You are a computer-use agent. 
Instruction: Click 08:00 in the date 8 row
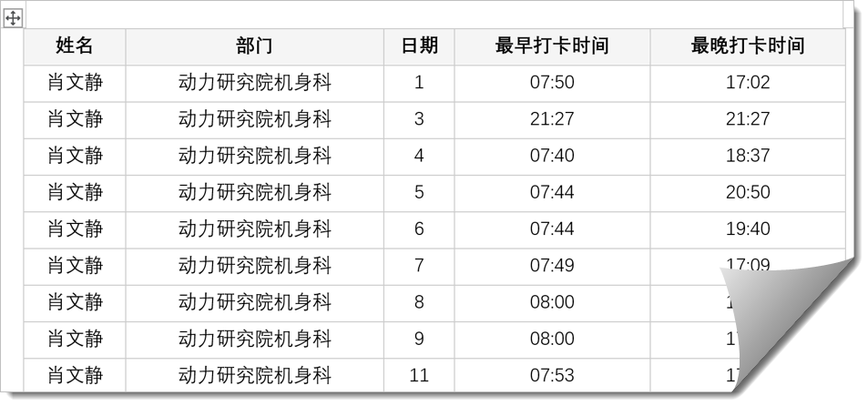click(x=552, y=302)
